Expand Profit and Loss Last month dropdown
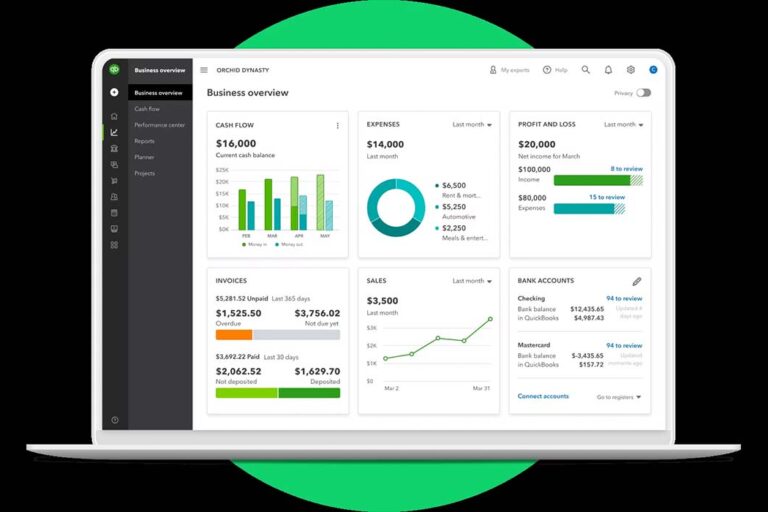 [x=623, y=124]
